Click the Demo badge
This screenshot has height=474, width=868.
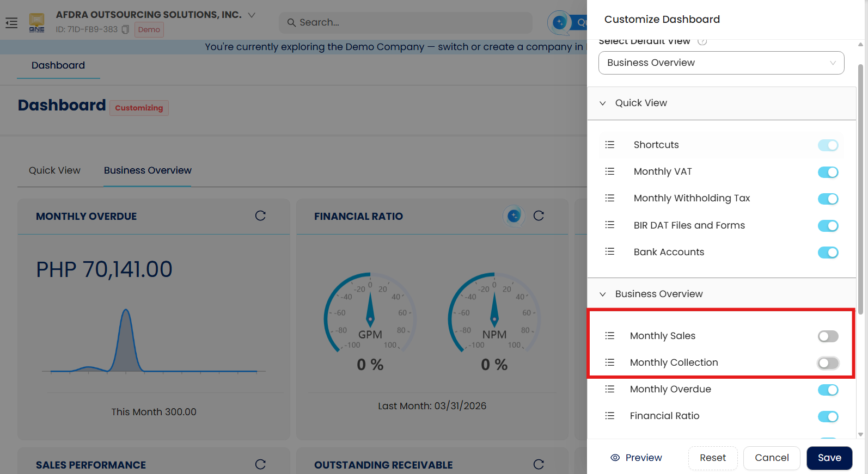point(149,29)
